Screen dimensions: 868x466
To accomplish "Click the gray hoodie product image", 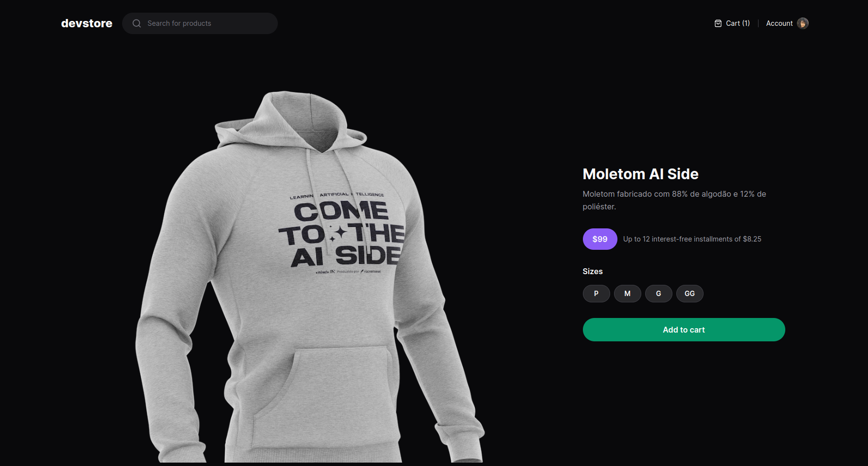I will tap(309, 277).
